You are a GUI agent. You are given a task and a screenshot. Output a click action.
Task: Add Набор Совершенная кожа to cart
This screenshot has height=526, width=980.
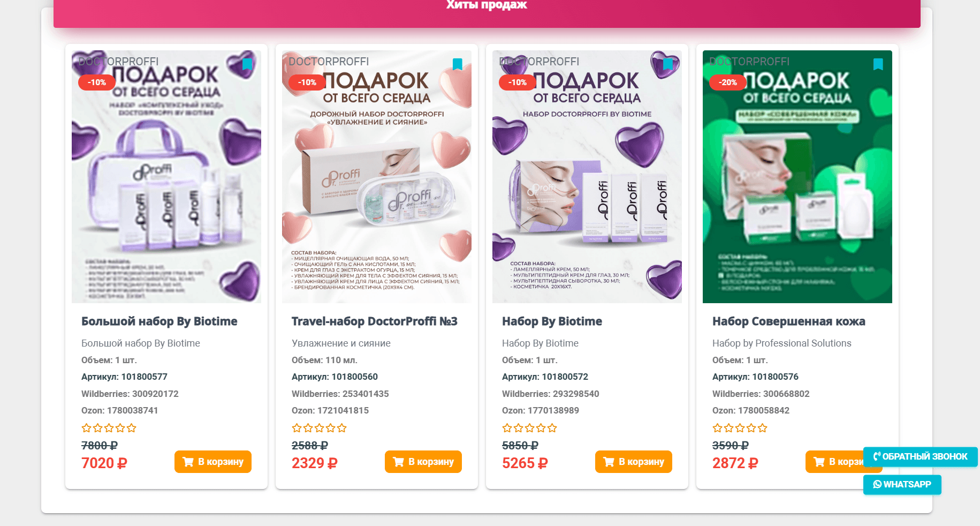click(x=835, y=462)
